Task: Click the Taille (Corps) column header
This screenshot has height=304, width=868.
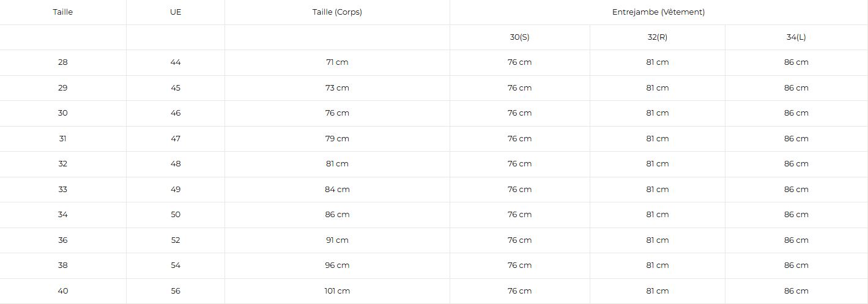Action: [337, 12]
